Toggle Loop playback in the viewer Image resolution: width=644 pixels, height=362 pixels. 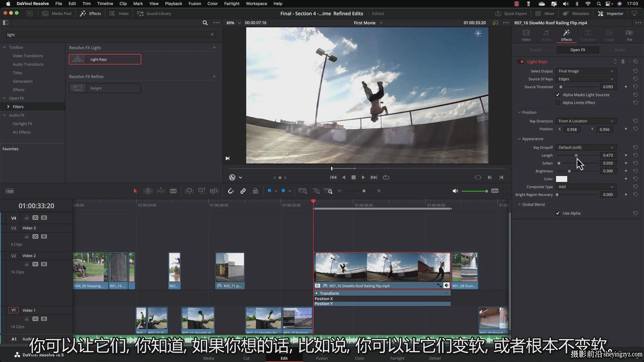386,177
